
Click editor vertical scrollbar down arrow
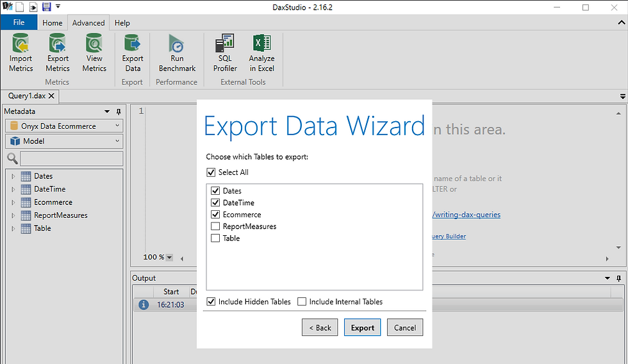(x=618, y=248)
